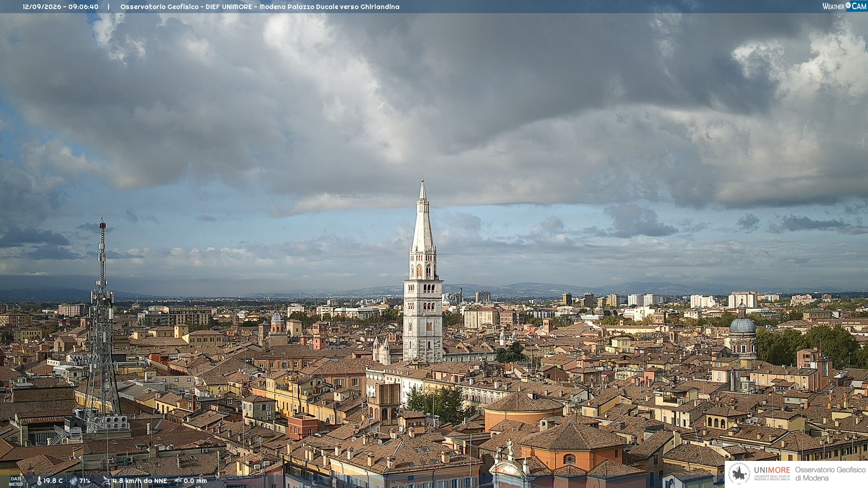Click the Osservatorio Geofisico DIEF UNIMORE camera title
This screenshot has width=868, height=488.
260,7
